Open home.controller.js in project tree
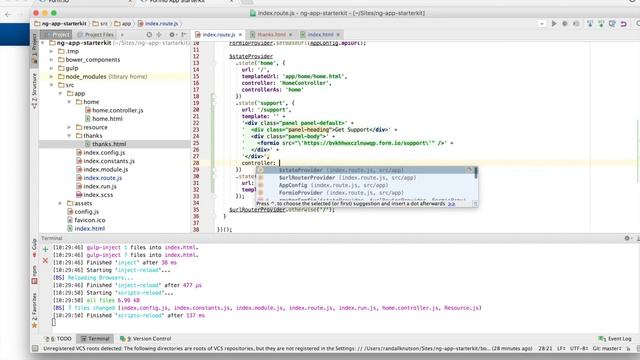Screen dimensions: 640x360 pyautogui.click(x=114, y=110)
